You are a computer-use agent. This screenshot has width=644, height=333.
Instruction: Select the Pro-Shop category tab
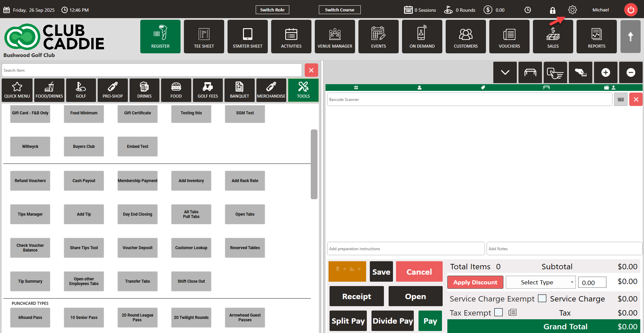point(113,90)
